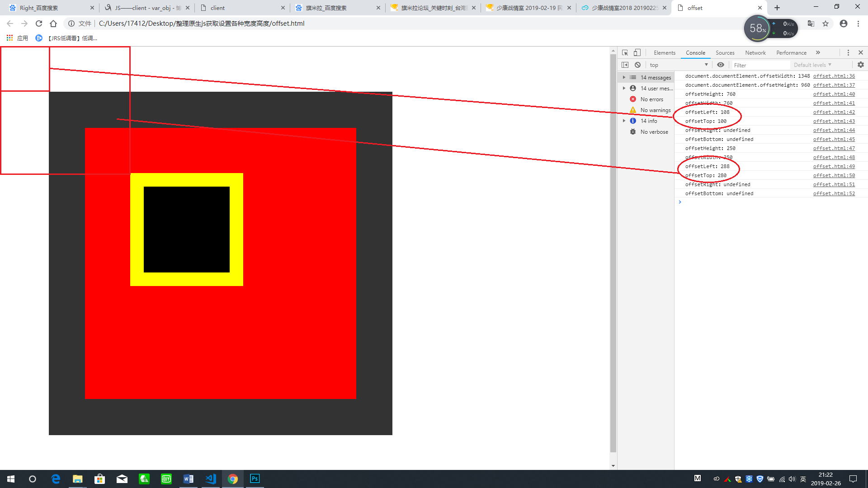Activate the DevTools inspect element picker
The width and height of the screenshot is (868, 488).
(625, 52)
